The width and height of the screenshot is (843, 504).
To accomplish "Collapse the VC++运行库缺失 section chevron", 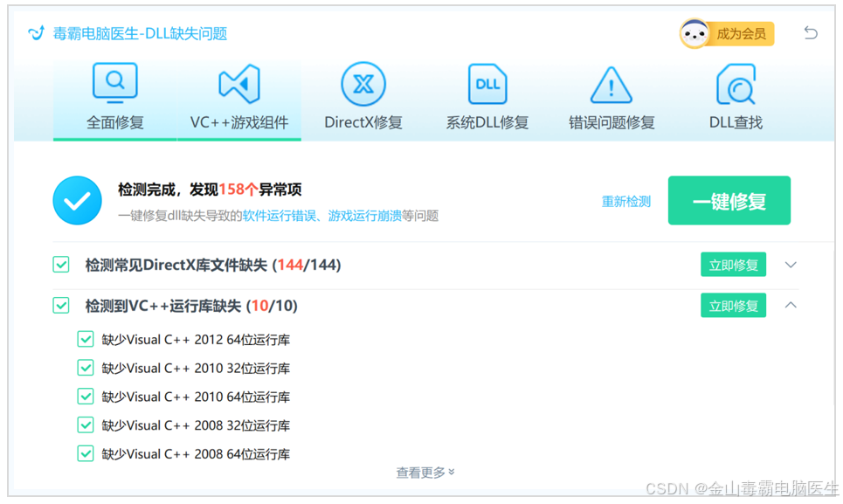I will (x=791, y=305).
